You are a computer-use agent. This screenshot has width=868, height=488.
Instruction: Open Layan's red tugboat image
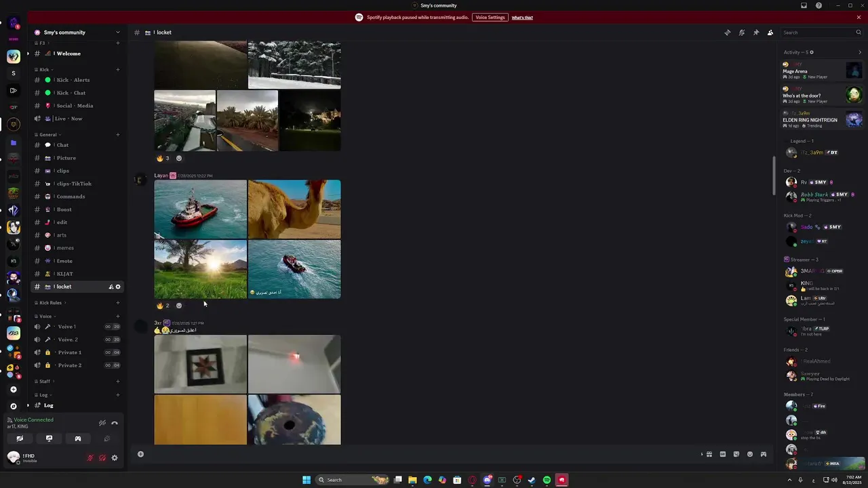click(200, 209)
